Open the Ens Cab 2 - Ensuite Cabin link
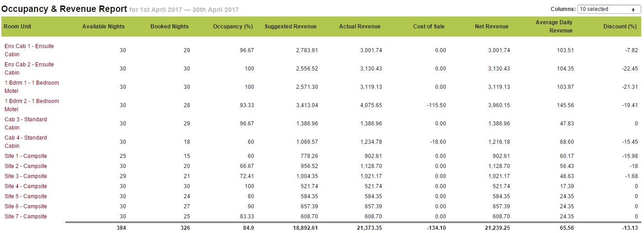Viewport: 644px width, 233px height. (29, 69)
